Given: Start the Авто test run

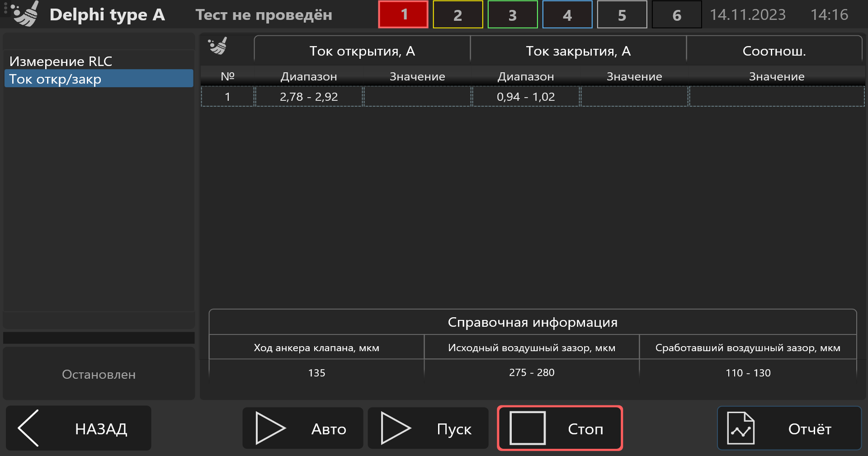Looking at the screenshot, I should pyautogui.click(x=303, y=428).
